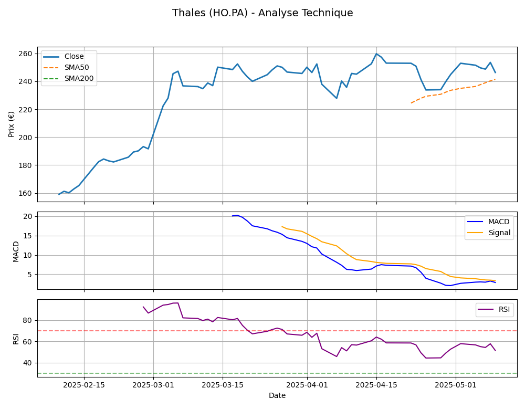Click the orange dashed SMA50 swatch in legend
The image size is (525, 420).
click(x=51, y=68)
